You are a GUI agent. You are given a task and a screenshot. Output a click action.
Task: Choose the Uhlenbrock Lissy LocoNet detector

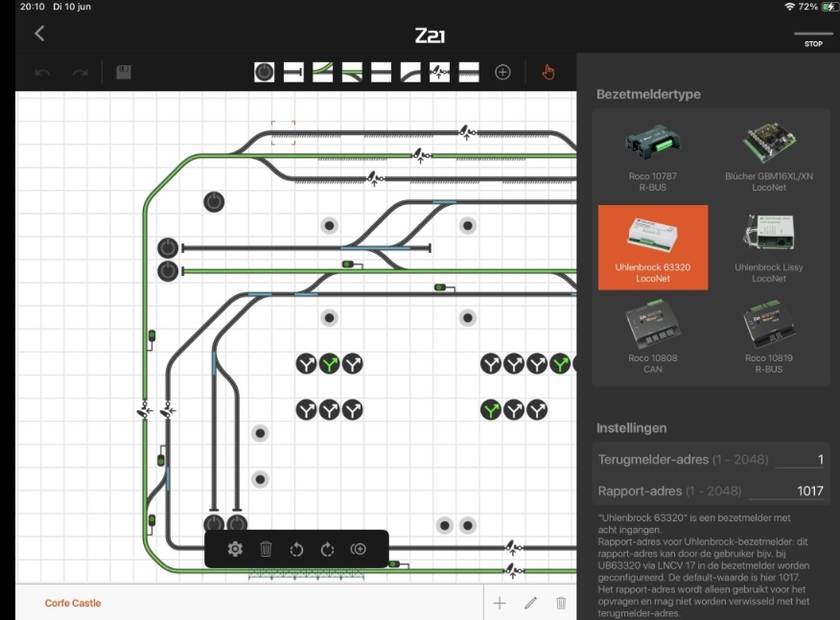[769, 247]
